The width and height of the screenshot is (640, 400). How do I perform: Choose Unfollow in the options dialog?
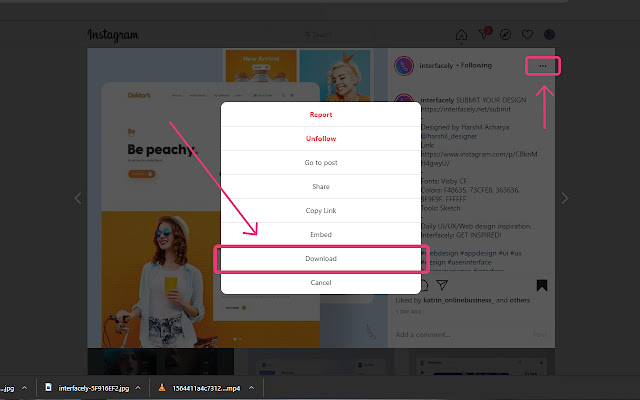pos(321,139)
